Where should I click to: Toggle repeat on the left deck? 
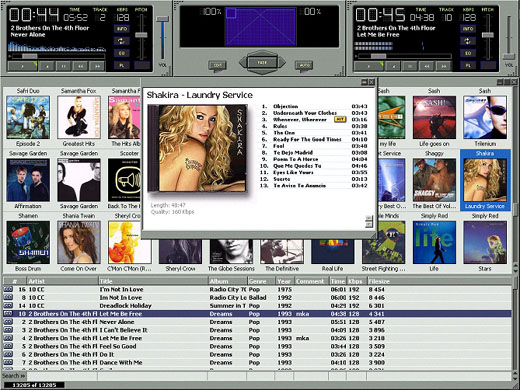pos(122,41)
